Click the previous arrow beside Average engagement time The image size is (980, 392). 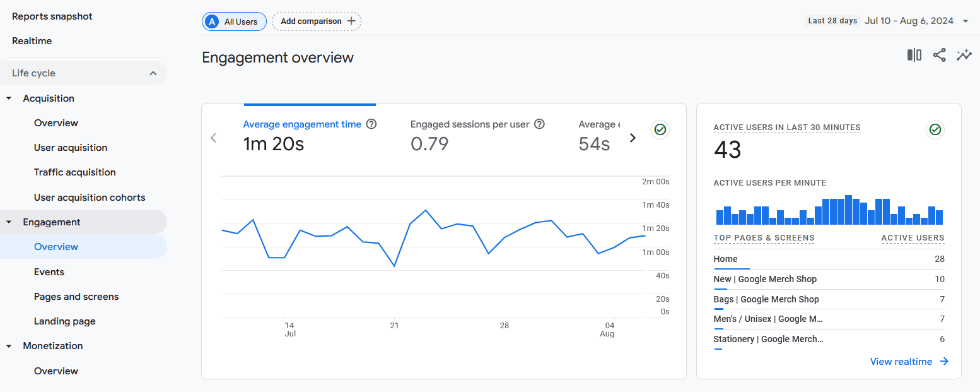213,137
